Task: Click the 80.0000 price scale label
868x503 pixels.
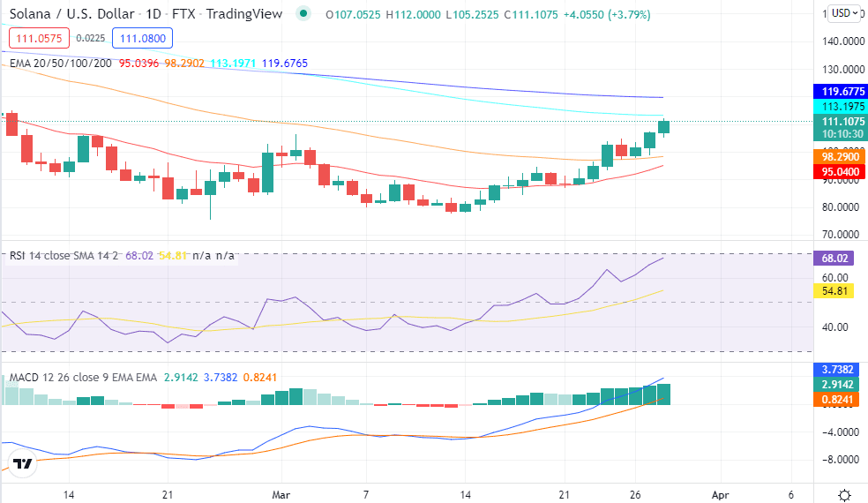Action: coord(841,207)
